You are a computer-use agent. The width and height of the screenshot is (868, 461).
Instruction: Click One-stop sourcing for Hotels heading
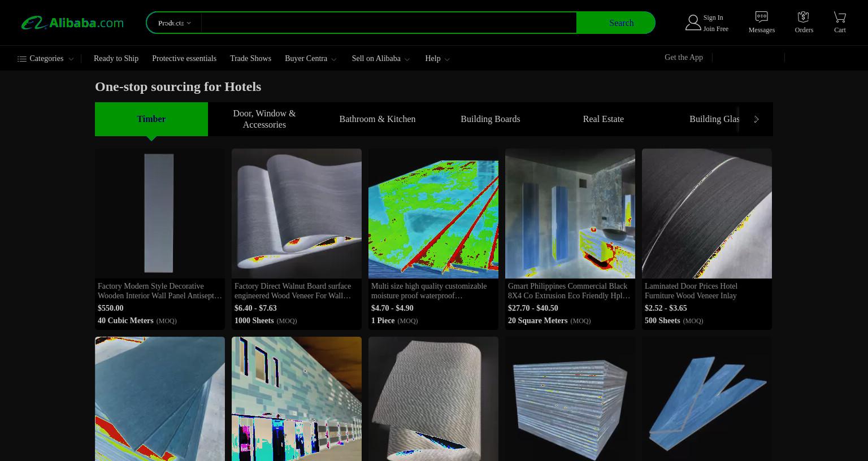178,86
